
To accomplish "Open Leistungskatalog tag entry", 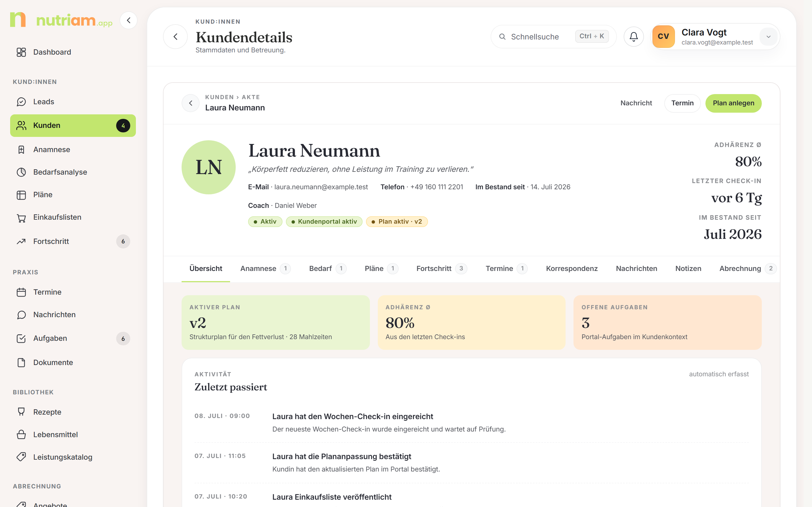I will pyautogui.click(x=73, y=457).
